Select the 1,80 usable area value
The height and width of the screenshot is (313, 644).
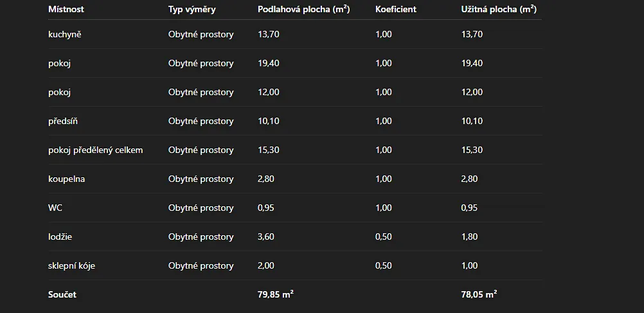pos(470,237)
